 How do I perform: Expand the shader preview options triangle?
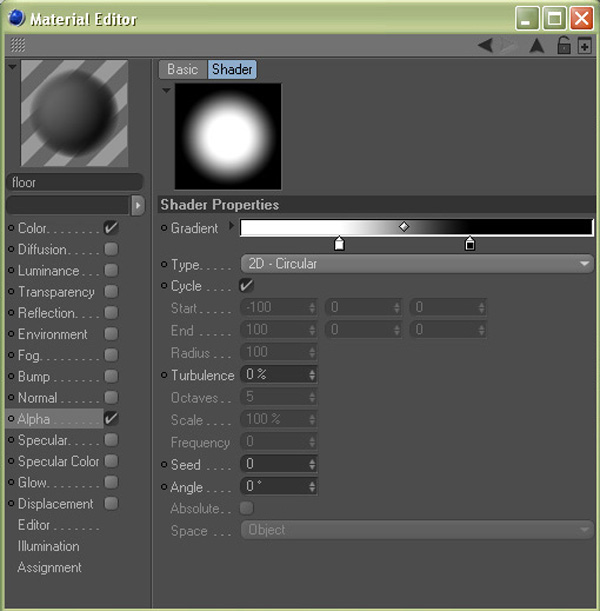(x=166, y=90)
